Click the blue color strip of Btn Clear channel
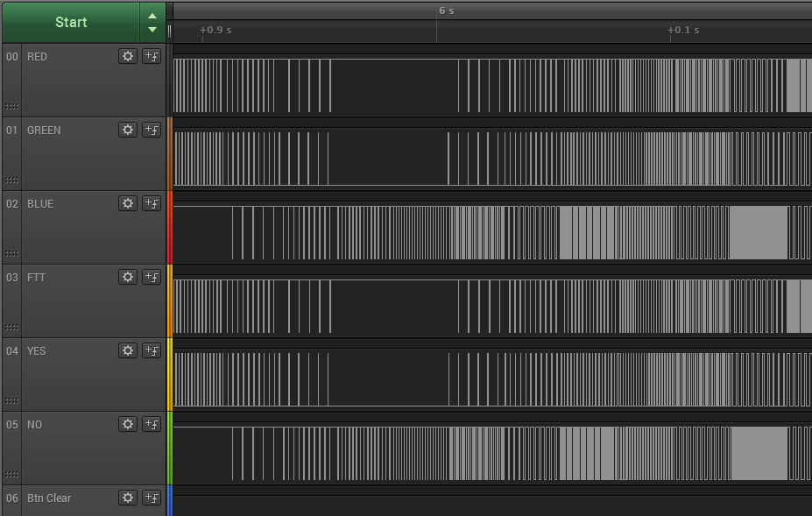Screen dimensions: 812x516 (169, 500)
